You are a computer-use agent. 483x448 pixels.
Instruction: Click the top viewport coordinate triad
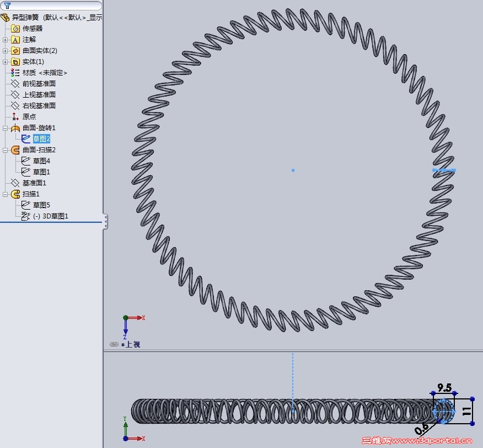tap(133, 328)
